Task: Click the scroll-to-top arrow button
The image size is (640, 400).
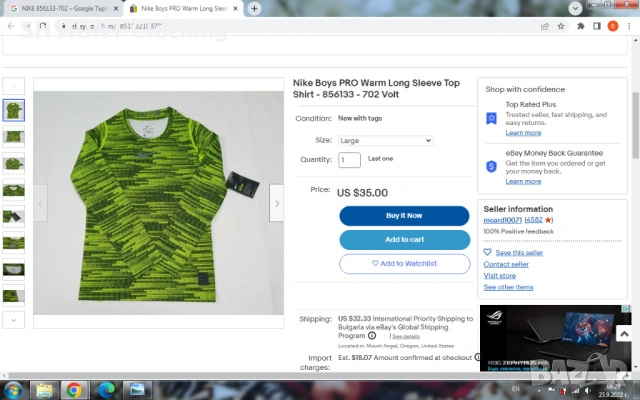Action: (624, 334)
